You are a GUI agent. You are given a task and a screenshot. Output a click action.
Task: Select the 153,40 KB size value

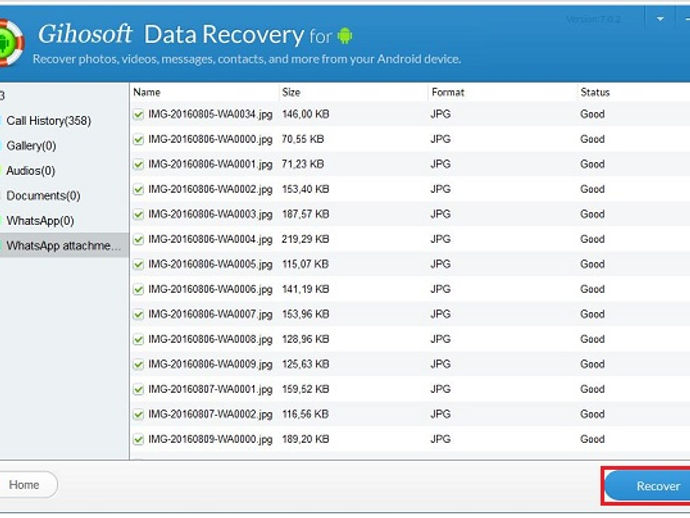[305, 190]
